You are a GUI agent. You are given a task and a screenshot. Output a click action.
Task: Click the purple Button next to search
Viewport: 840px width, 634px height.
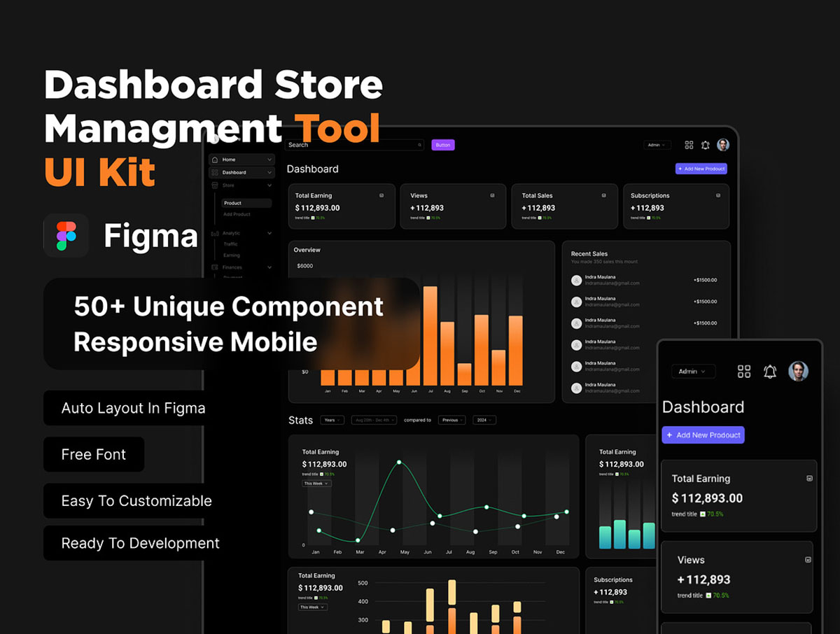click(x=443, y=145)
